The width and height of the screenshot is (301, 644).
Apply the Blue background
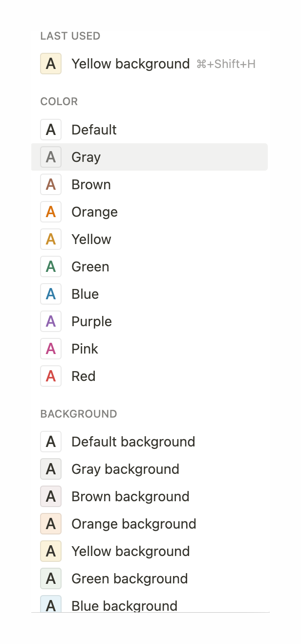pos(124,606)
